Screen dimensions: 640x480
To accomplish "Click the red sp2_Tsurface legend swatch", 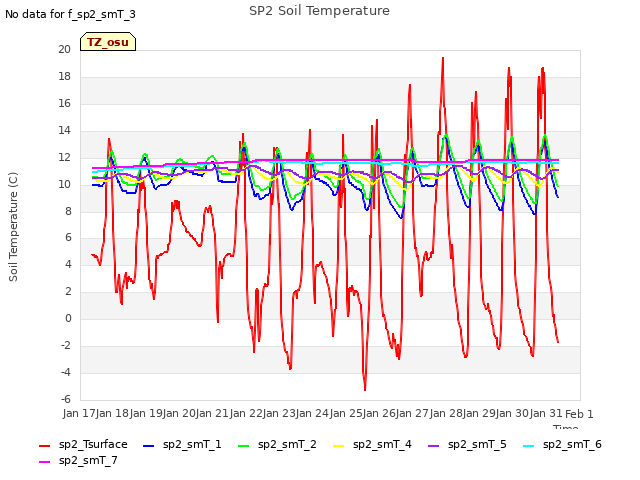I will [x=44, y=446].
